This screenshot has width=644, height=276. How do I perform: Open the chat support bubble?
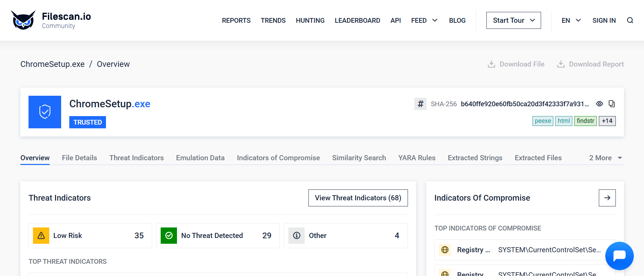(619, 256)
